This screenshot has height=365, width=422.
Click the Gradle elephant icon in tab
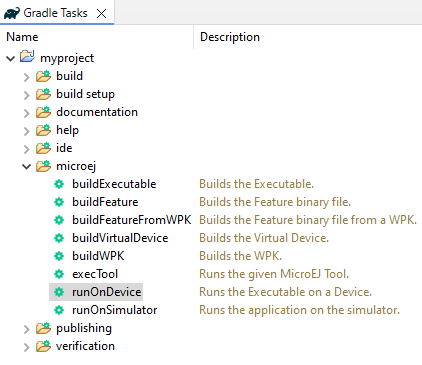12,13
